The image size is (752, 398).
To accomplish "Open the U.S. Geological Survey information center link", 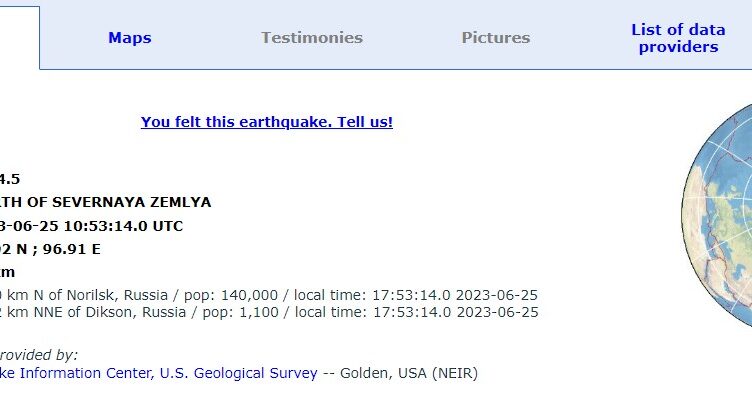I will click(x=158, y=373).
